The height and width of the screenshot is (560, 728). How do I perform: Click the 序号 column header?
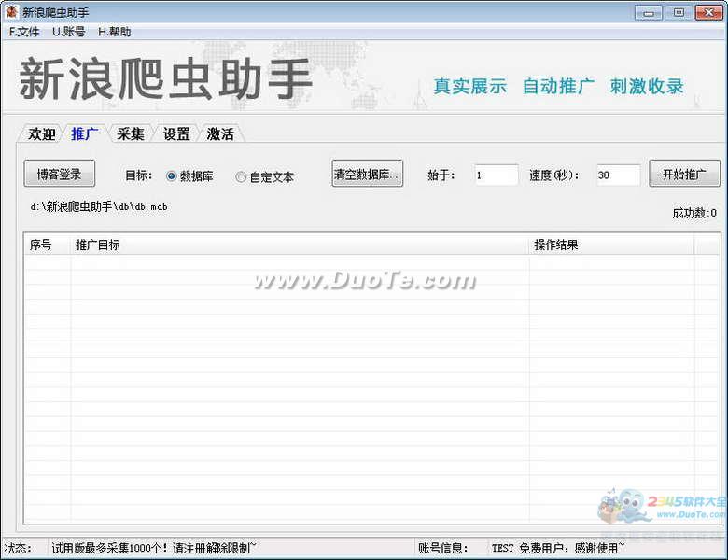pyautogui.click(x=48, y=245)
